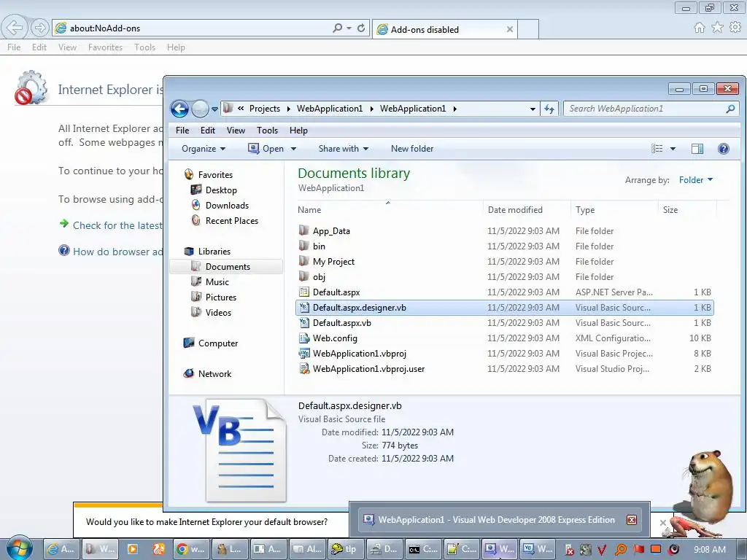Image resolution: width=747 pixels, height=560 pixels.
Task: Click the App_Data folder icon
Action: point(304,230)
